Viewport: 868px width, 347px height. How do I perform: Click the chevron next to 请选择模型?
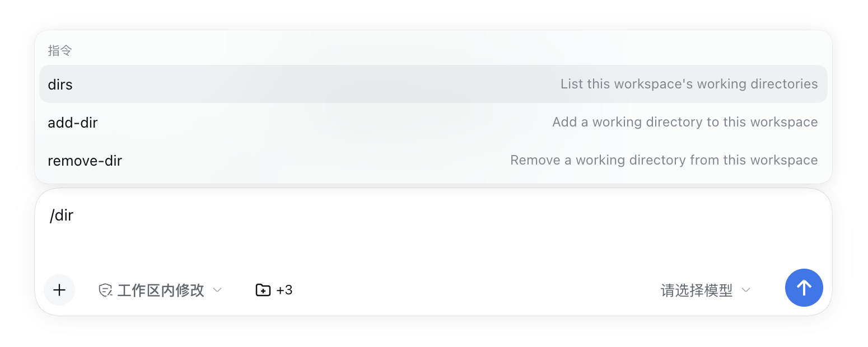point(745,290)
